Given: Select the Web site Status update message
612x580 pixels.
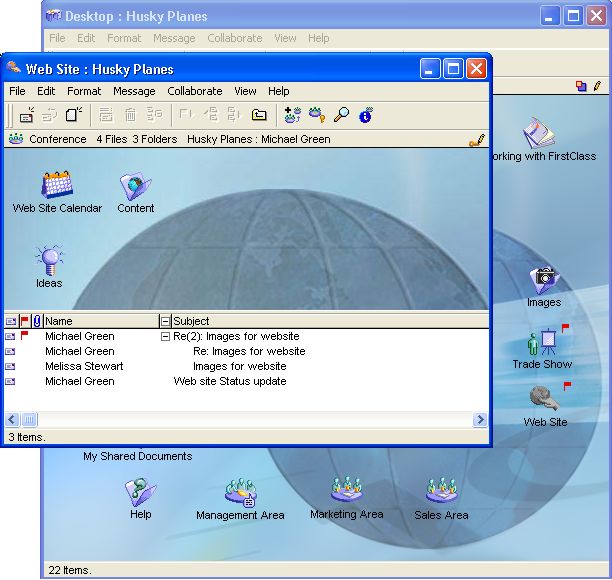Looking at the screenshot, I should coord(229,381).
